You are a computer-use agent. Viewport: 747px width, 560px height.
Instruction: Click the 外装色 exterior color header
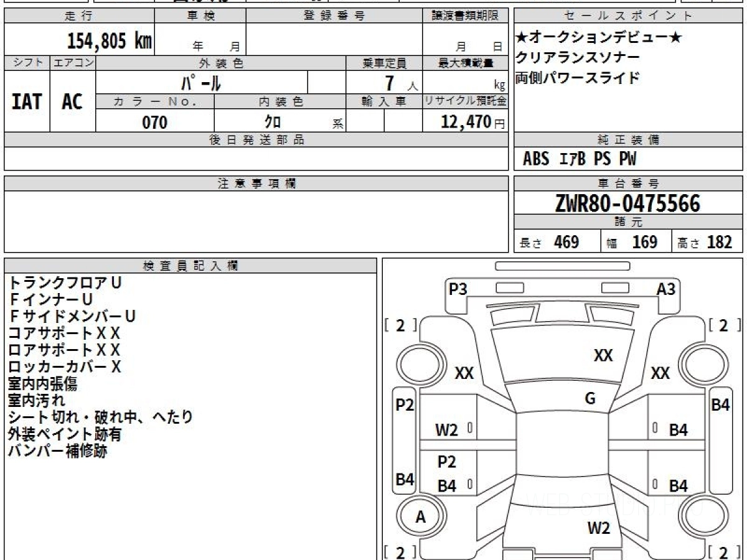(x=221, y=63)
